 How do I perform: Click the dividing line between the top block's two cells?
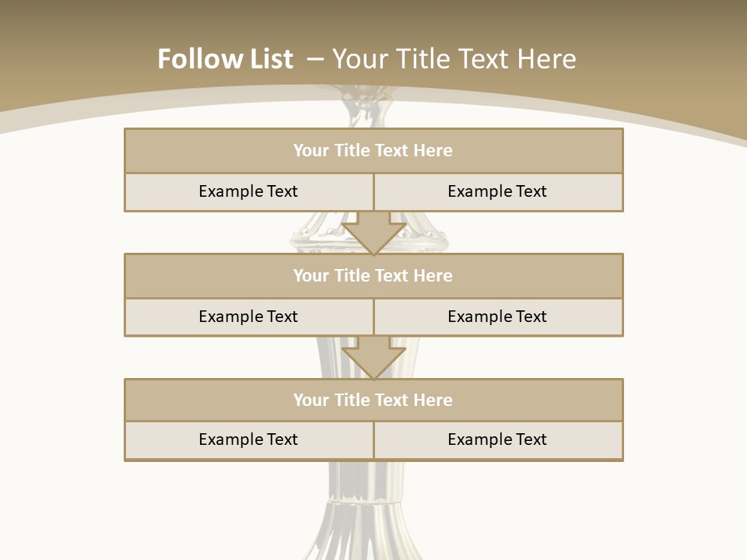tap(373, 192)
